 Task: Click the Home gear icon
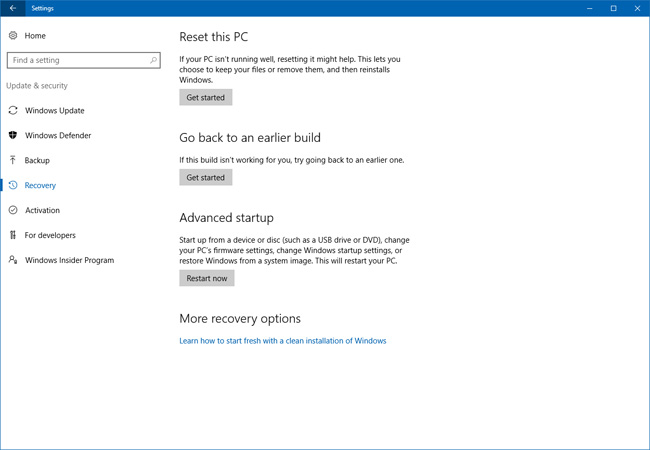click(13, 35)
